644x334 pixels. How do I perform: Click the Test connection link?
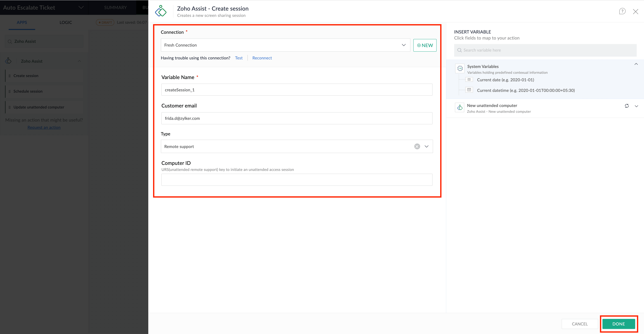coord(239,58)
